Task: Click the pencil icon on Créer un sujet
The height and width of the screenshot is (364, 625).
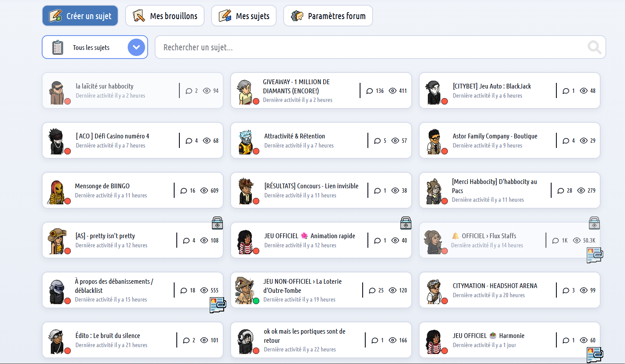Action: click(x=56, y=16)
